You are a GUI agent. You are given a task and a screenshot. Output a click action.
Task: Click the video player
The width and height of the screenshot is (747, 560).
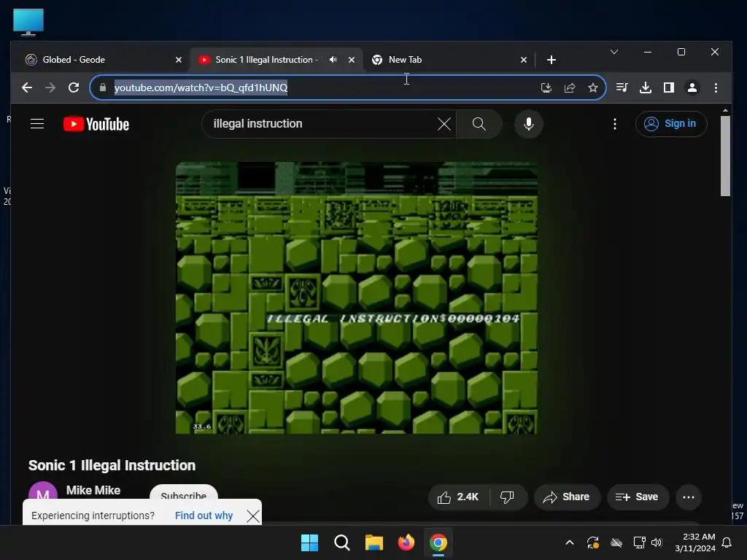point(356,298)
